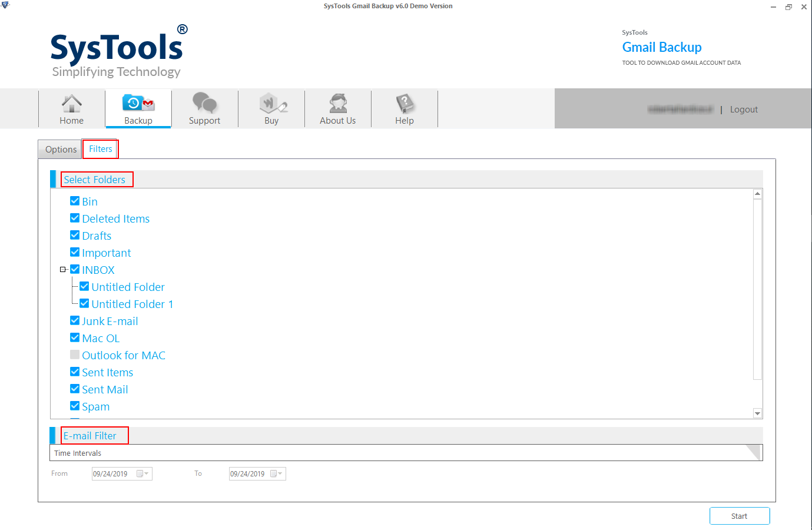Viewport: 812px width, 530px height.
Task: Open the Help book icon
Action: click(x=405, y=103)
